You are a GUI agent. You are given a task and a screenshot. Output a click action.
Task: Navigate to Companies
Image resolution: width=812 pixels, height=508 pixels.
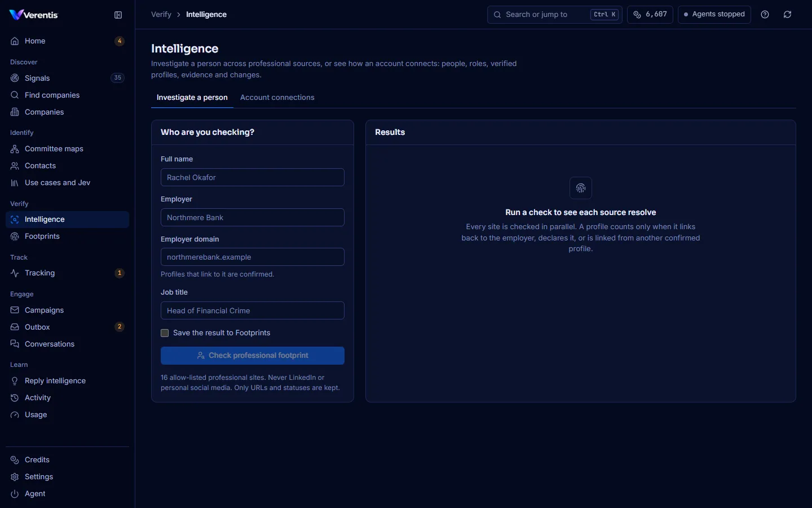click(67, 112)
